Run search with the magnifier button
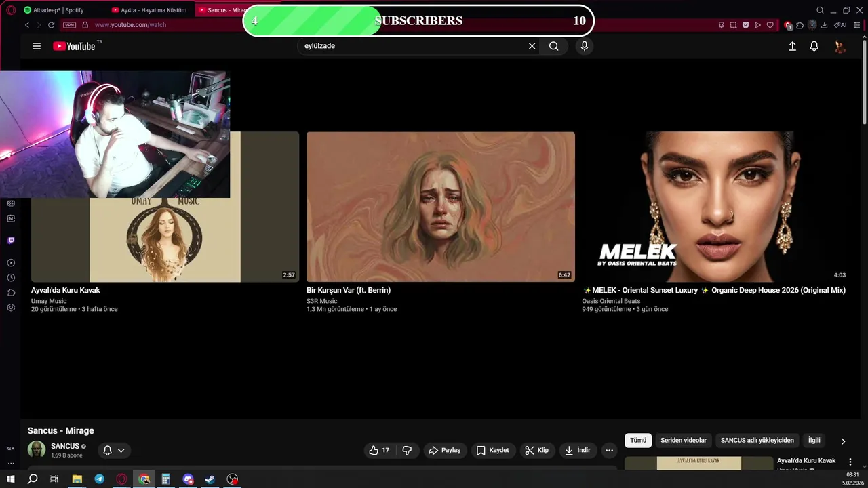Image resolution: width=868 pixels, height=488 pixels. coord(554,46)
